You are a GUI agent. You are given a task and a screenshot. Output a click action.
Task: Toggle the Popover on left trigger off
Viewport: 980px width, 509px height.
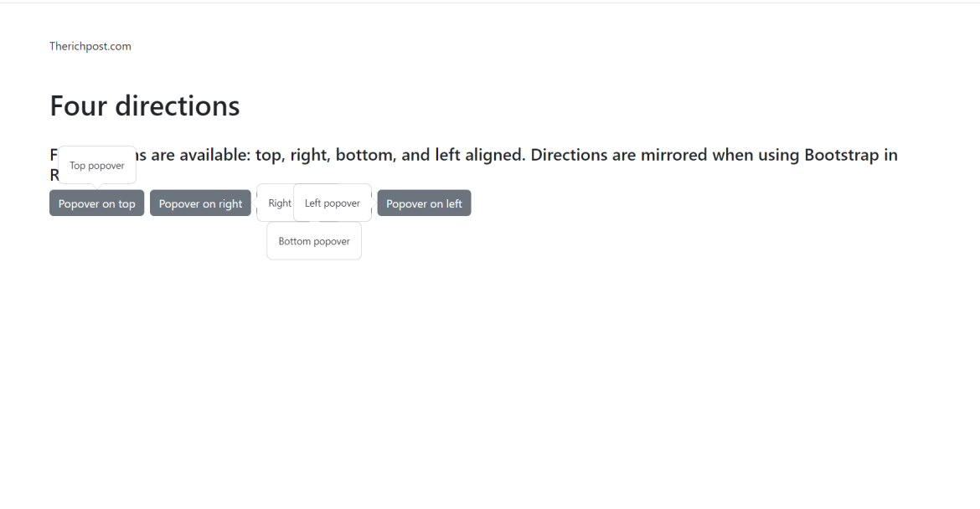point(424,203)
